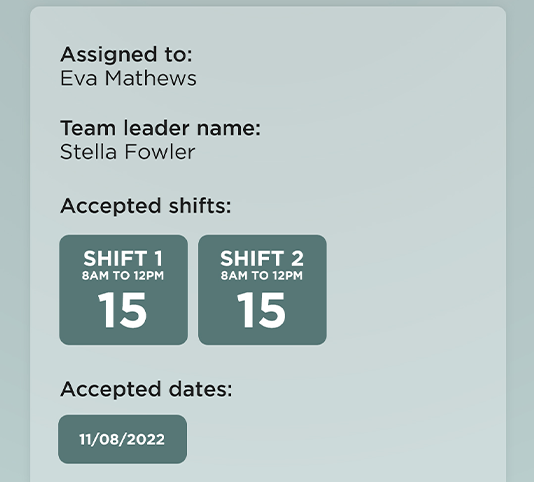Select the Shift 1 tile
The image size is (534, 482).
coord(123,290)
